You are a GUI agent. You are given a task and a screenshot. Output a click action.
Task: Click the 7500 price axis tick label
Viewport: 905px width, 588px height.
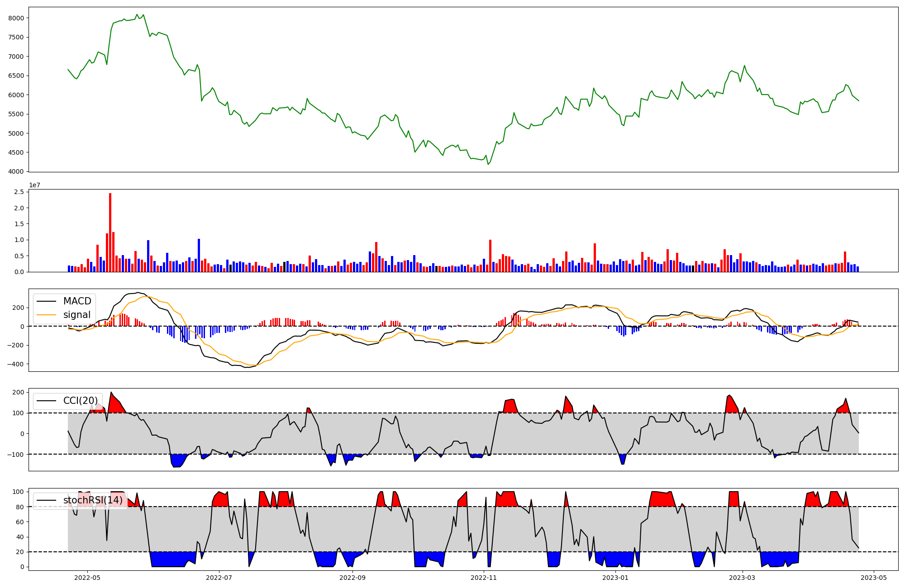click(16, 38)
